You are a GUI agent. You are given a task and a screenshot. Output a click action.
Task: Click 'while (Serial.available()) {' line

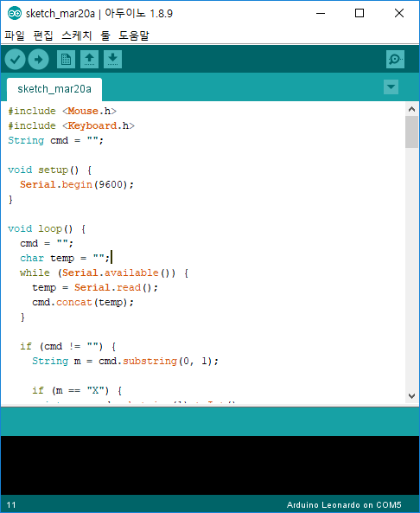[x=104, y=273]
